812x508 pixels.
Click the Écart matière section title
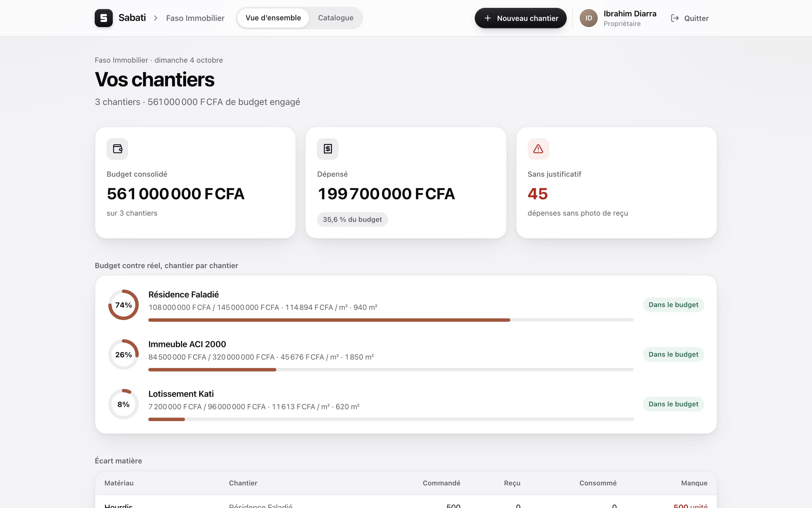(x=118, y=461)
